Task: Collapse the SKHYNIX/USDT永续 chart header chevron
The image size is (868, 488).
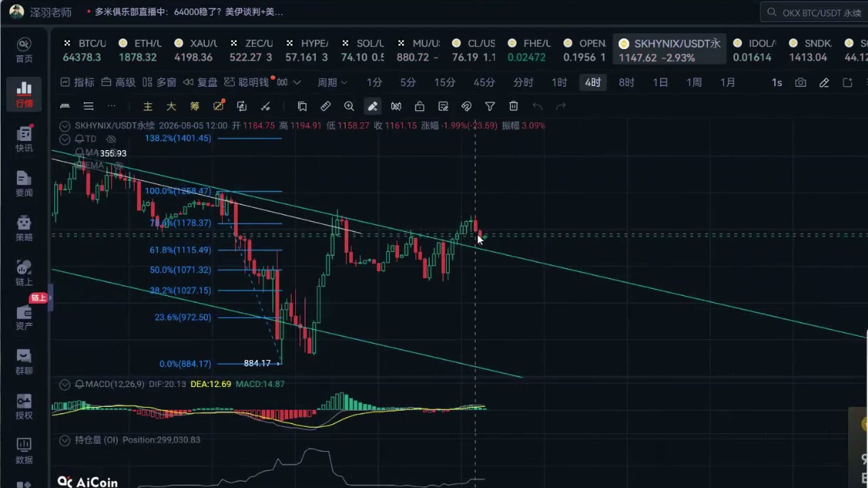Action: (x=65, y=125)
